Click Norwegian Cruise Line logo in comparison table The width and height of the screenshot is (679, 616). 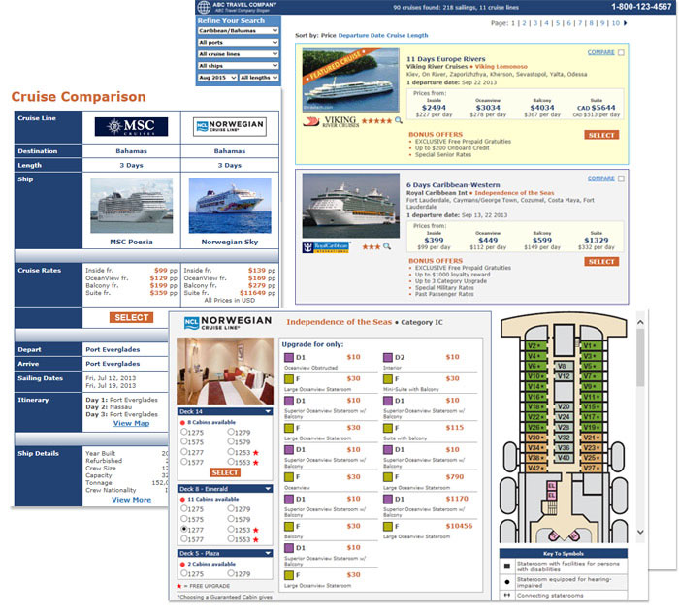tap(230, 126)
